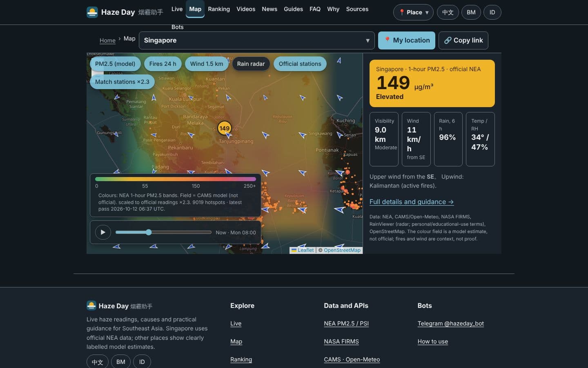Open the NASA FIRMS footer link
This screenshot has width=588, height=368.
(x=341, y=341)
